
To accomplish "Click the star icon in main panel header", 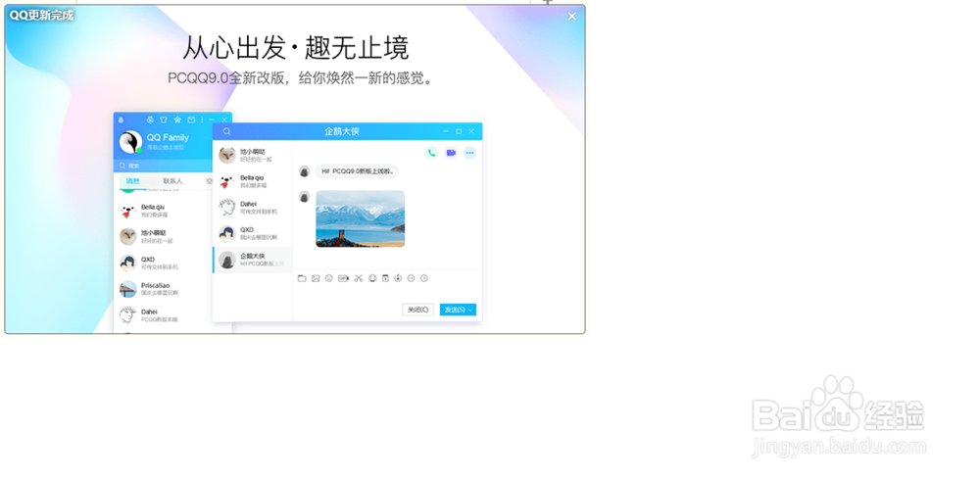I will pyautogui.click(x=177, y=120).
